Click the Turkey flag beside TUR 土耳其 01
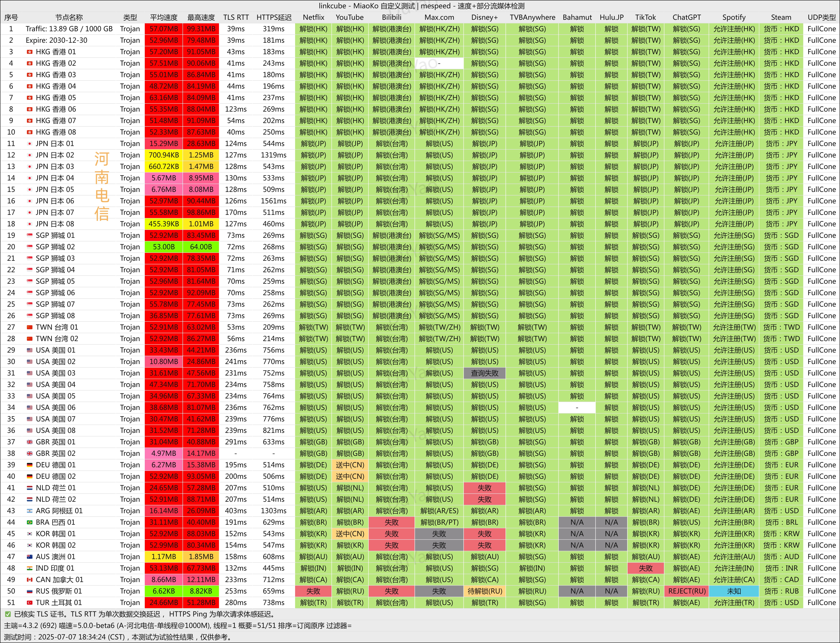840x643 pixels. pyautogui.click(x=29, y=603)
